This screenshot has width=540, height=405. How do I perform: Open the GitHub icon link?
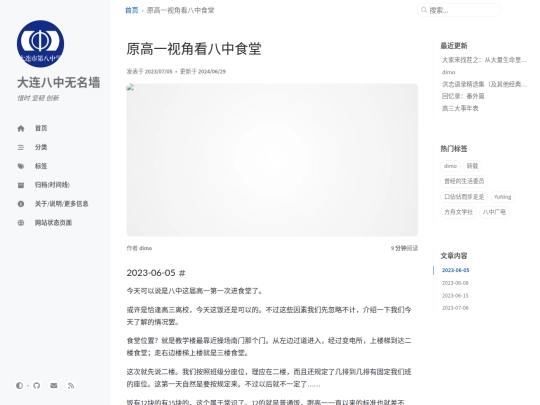coord(37,385)
